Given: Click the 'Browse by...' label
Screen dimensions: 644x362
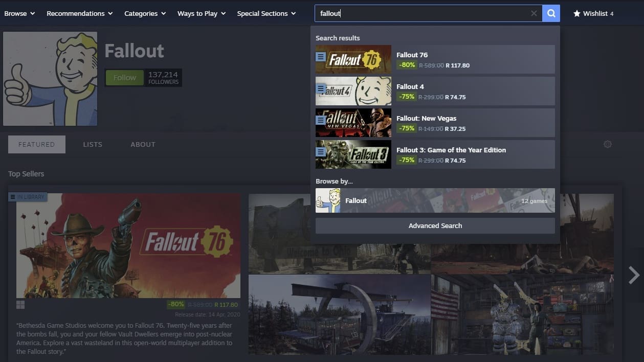Looking at the screenshot, I should click(x=334, y=181).
